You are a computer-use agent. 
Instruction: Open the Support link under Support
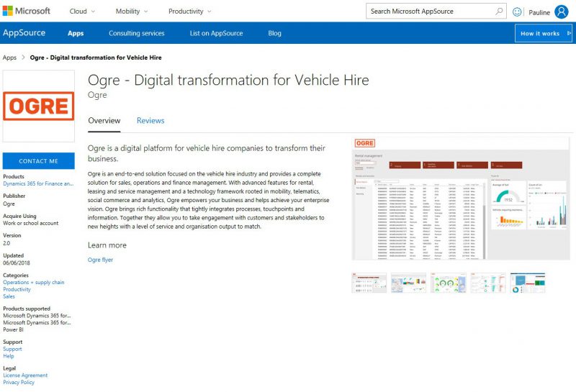[12, 349]
